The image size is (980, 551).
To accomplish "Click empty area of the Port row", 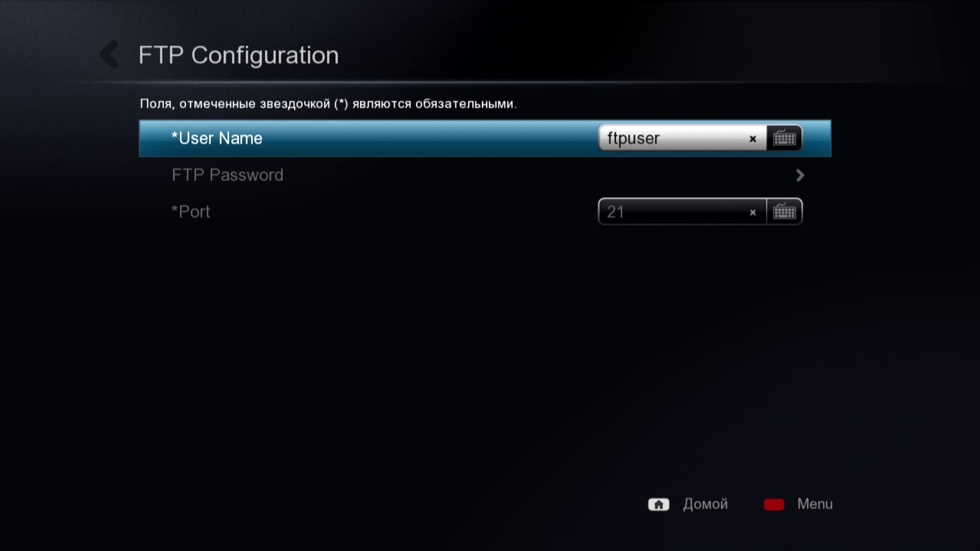I will pyautogui.click(x=403, y=212).
